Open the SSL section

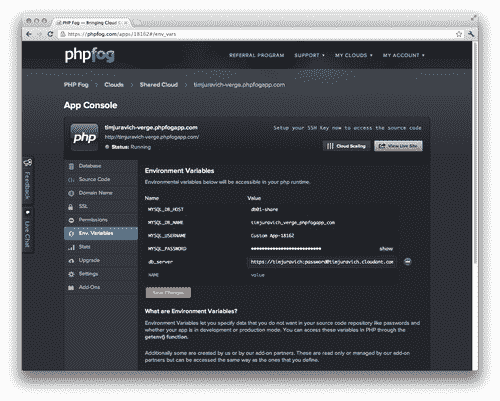click(101, 207)
